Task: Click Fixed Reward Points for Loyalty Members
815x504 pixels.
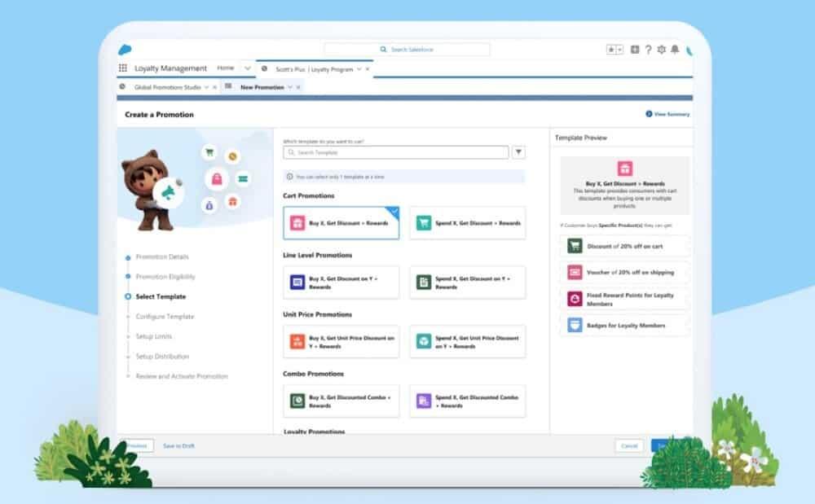Action: coord(625,299)
